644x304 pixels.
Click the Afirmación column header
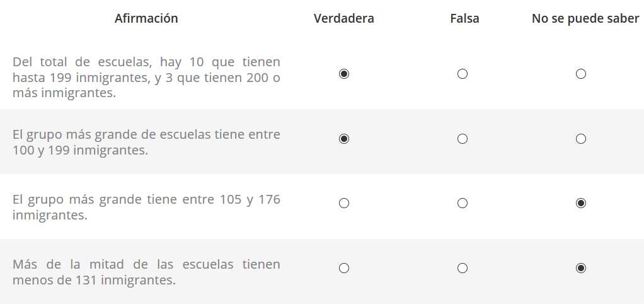146,18
